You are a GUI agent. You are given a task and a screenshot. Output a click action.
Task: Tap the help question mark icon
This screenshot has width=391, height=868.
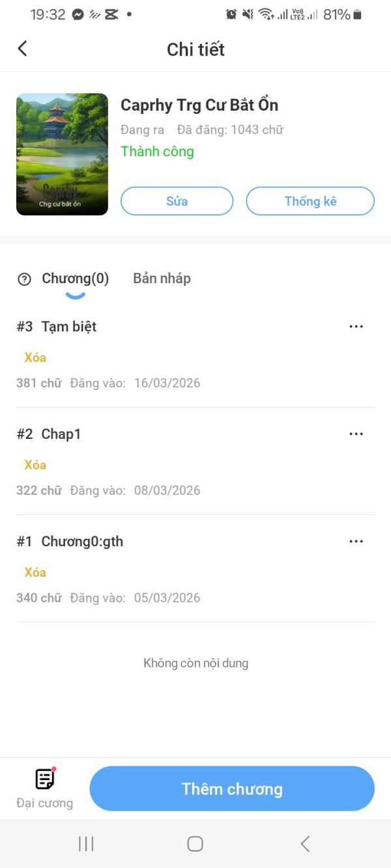tap(25, 279)
